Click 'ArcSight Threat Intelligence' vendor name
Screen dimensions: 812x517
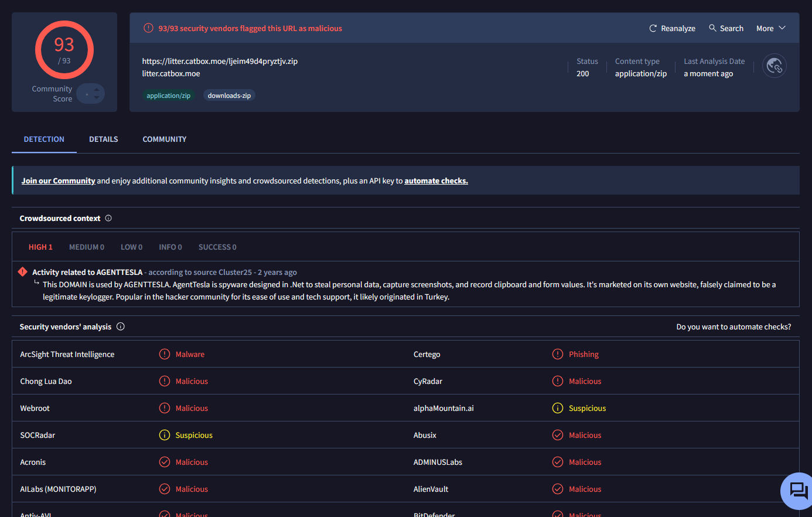point(67,354)
